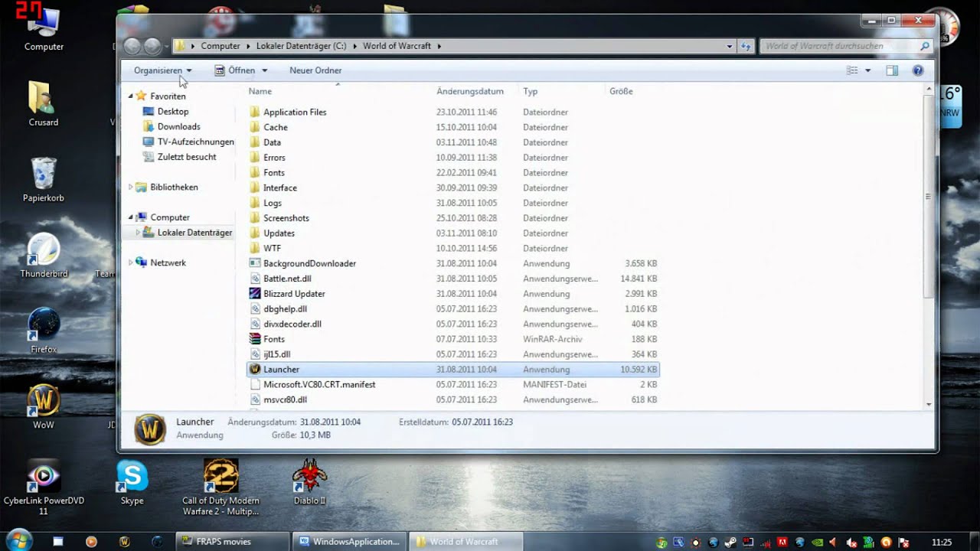Click the Explorer help icon
This screenshot has width=980, height=551.
pos(918,70)
